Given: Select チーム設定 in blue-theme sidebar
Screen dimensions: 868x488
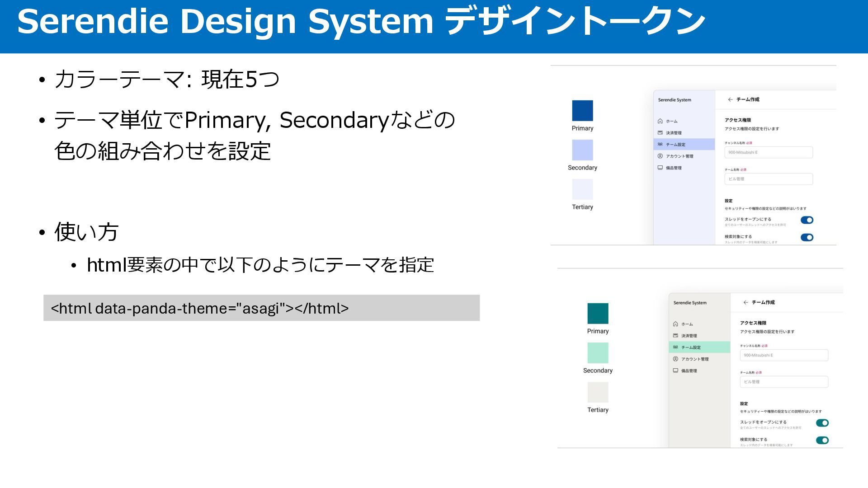Looking at the screenshot, I should pyautogui.click(x=675, y=145).
